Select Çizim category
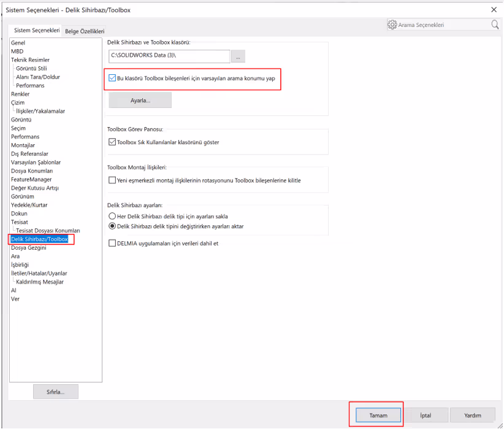 [x=18, y=102]
